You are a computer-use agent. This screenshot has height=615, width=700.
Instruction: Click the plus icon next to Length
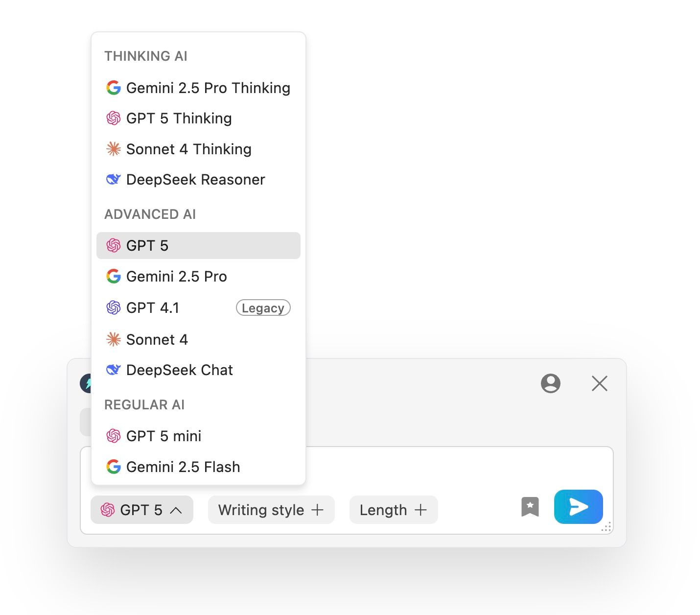(x=420, y=510)
